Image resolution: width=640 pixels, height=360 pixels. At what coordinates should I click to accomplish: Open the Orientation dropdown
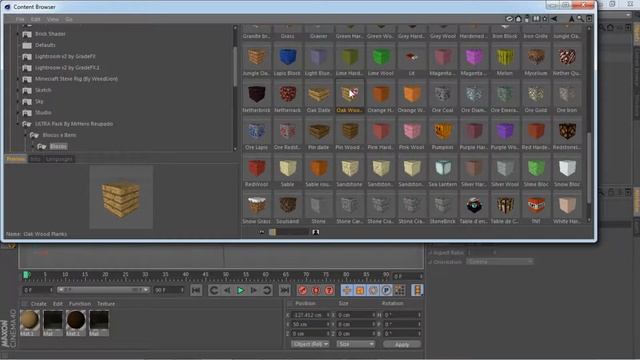coord(500,262)
